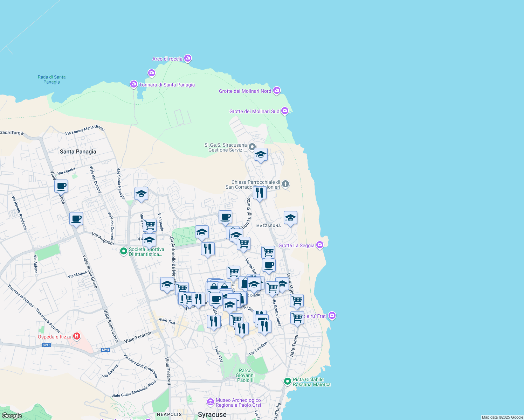Click the Grotte dei Molinari Sud camera icon

pyautogui.click(x=285, y=111)
